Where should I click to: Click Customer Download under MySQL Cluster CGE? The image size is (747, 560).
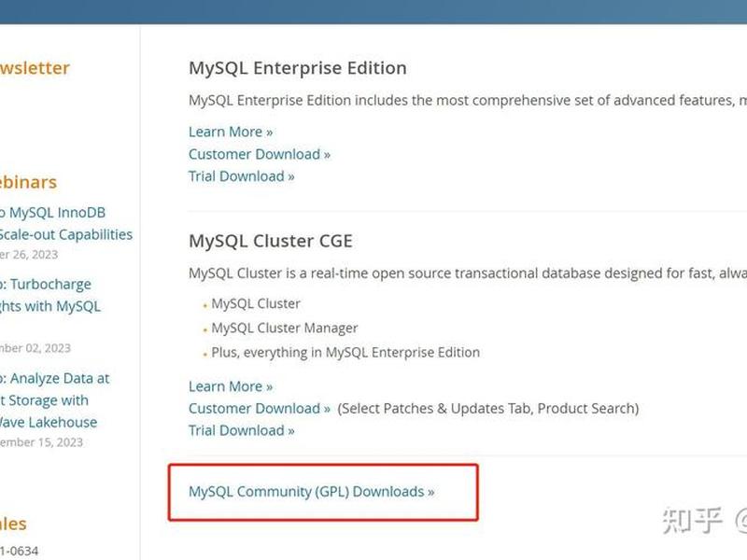pyautogui.click(x=260, y=408)
